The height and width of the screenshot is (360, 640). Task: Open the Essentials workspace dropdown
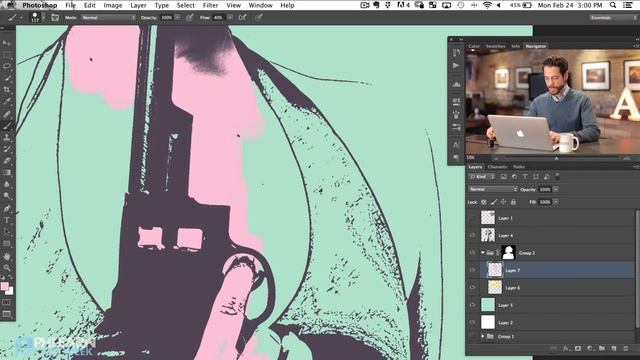(613, 18)
